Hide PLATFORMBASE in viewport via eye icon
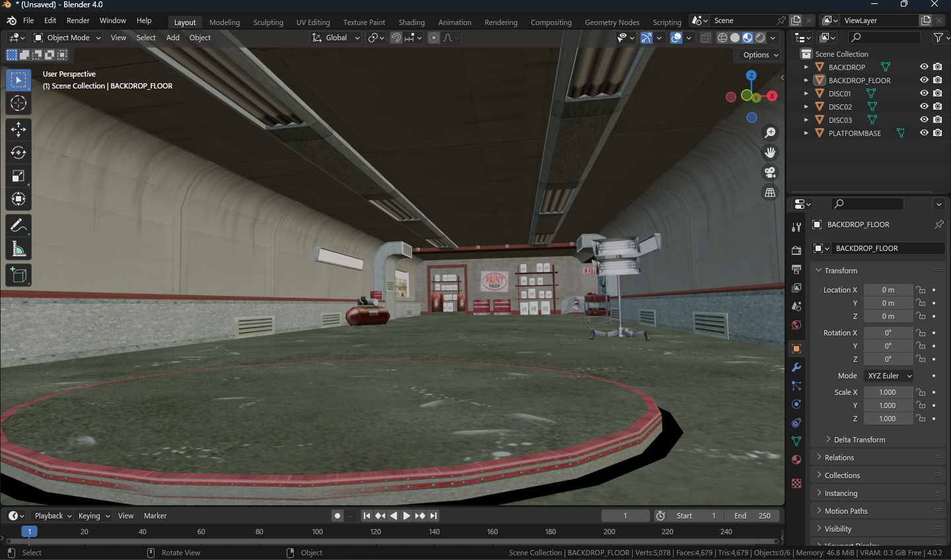Viewport: 951px width, 560px height. (924, 133)
